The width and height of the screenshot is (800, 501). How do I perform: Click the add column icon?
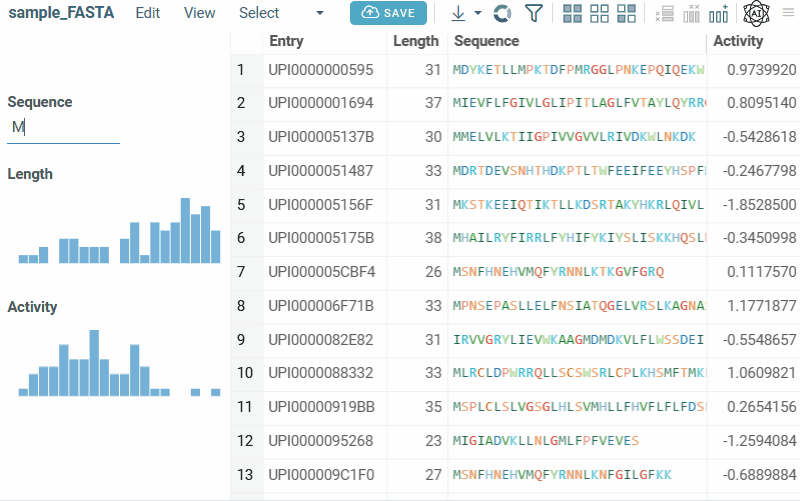pos(718,13)
